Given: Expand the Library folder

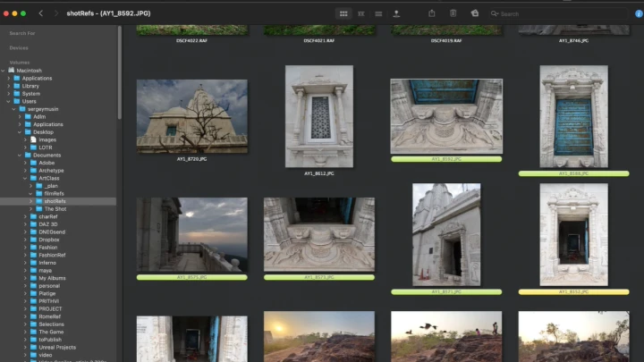Looking at the screenshot, I should pos(9,86).
